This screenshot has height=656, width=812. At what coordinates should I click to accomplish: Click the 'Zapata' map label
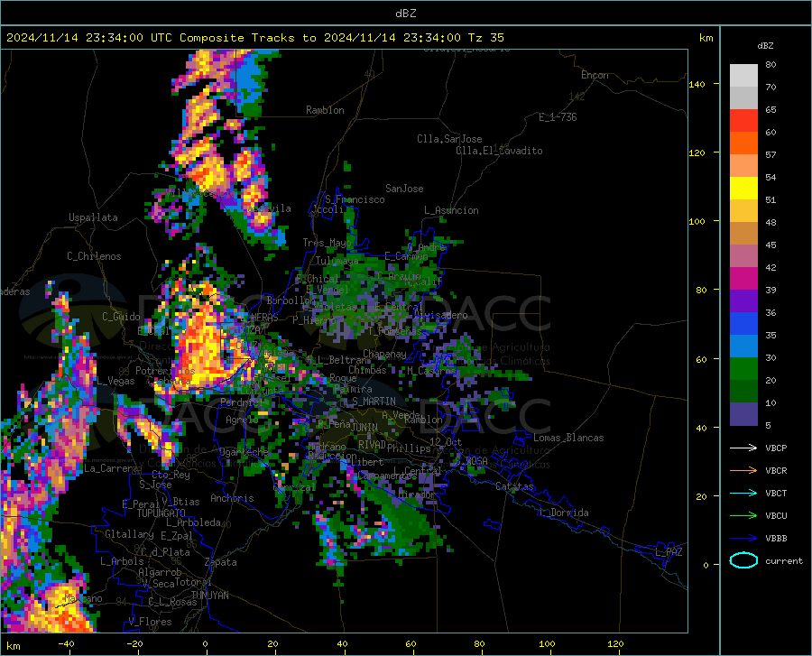click(x=221, y=562)
